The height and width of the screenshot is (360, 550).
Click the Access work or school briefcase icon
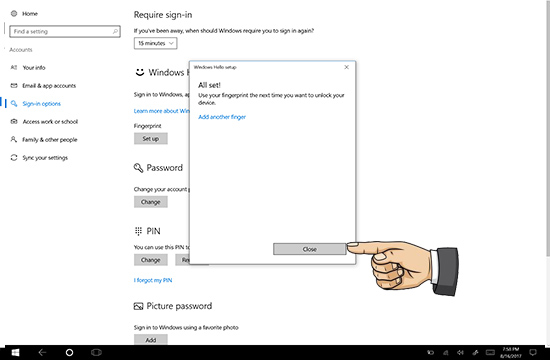coord(14,121)
